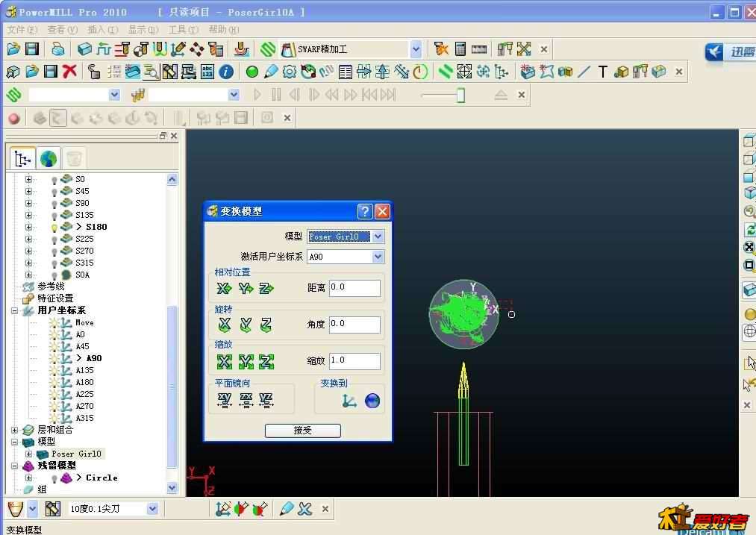This screenshot has height=535, width=756.
Task: Select the 参考线 tree item
Action: tap(51, 287)
